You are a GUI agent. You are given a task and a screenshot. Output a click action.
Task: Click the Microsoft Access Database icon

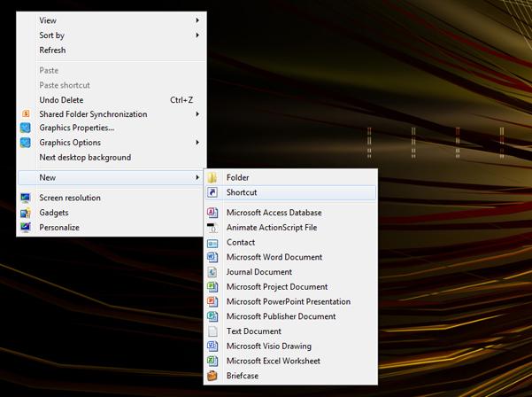(212, 213)
